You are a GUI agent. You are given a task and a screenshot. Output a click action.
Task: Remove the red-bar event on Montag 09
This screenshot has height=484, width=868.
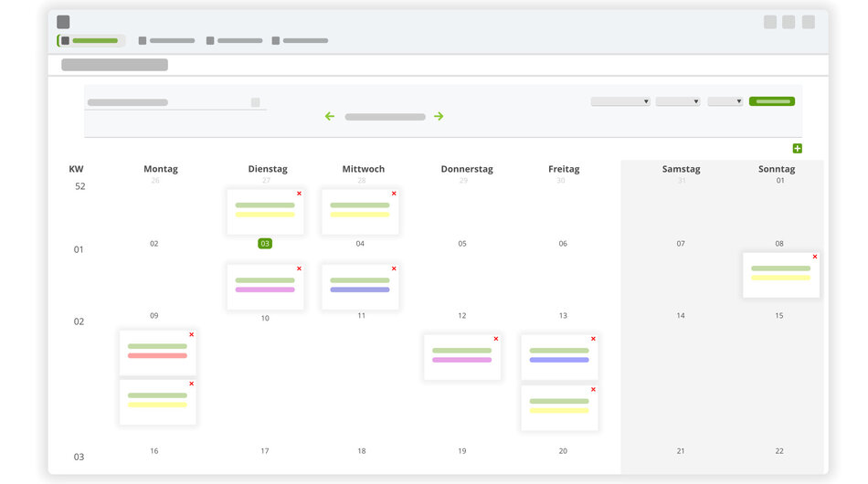coord(192,334)
